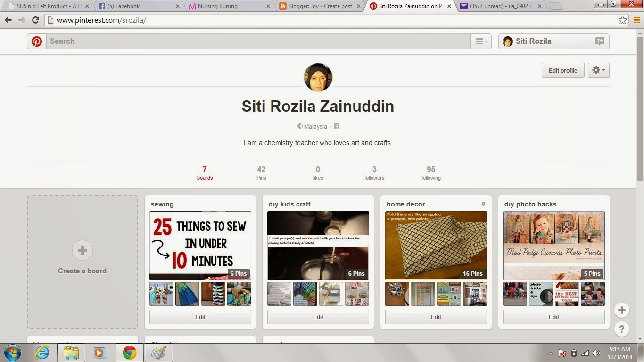This screenshot has height=362, width=644.
Task: Click Edit under home decor board
Action: coord(436,317)
